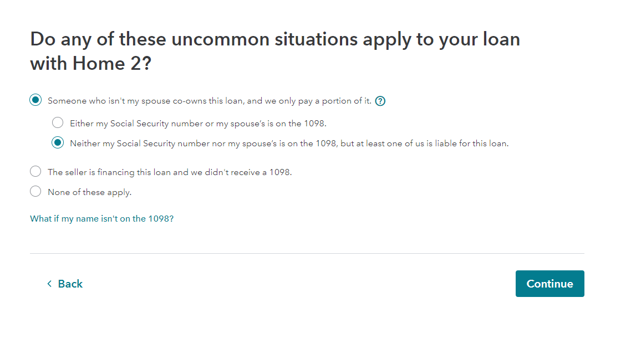Choose the 'None of these apply' radio circle
This screenshot has width=636, height=364.
coord(35,192)
